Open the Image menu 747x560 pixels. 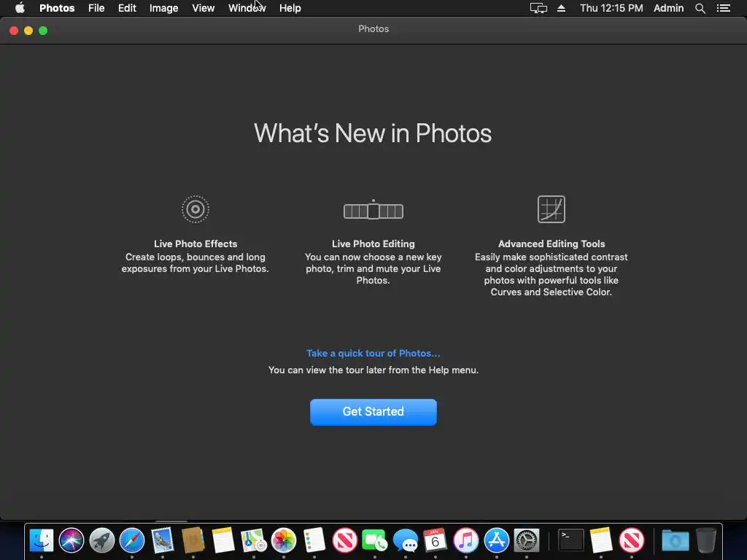[x=163, y=8]
